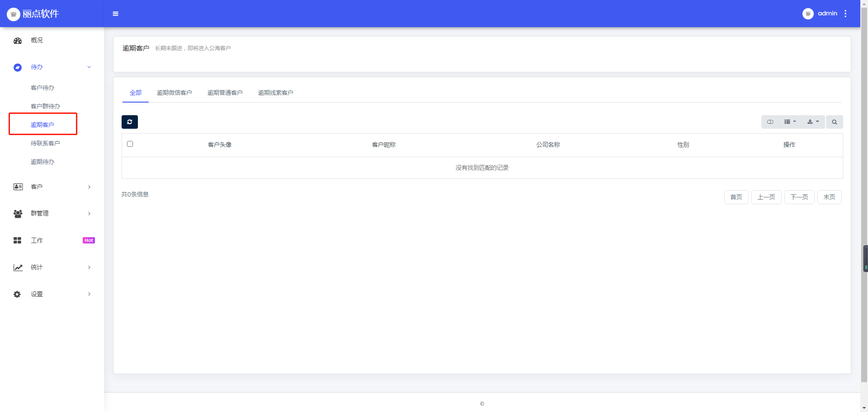Screen dimensions: 868x412
Task: Click 上一页 previous page button
Action: (766, 197)
